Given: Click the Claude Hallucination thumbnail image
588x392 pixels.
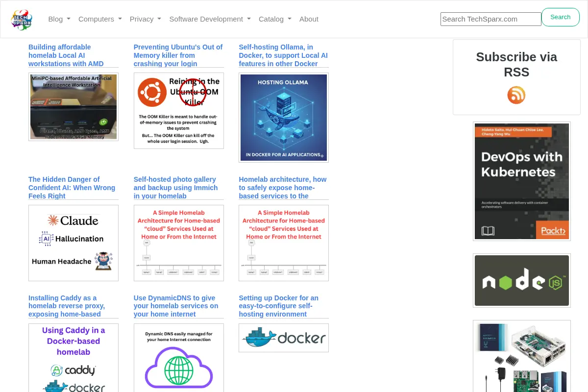Looking at the screenshot, I should (x=73, y=243).
